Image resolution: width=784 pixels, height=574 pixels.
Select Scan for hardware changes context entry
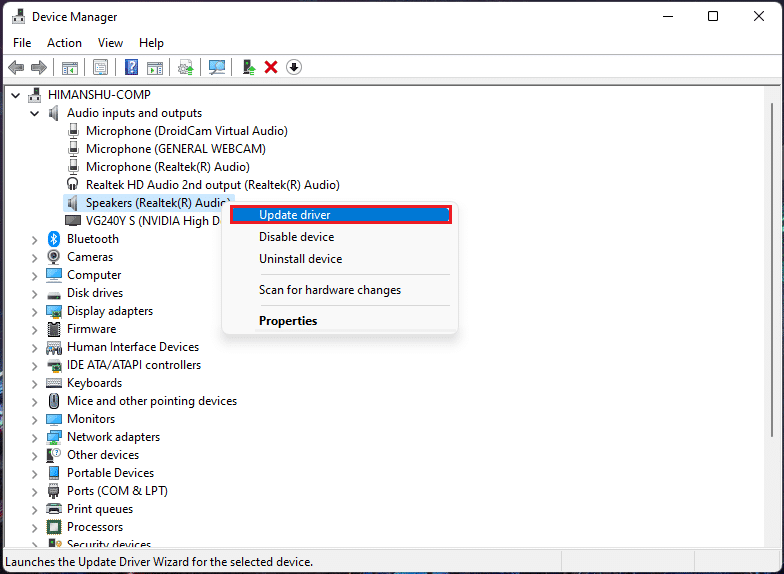pyautogui.click(x=340, y=290)
